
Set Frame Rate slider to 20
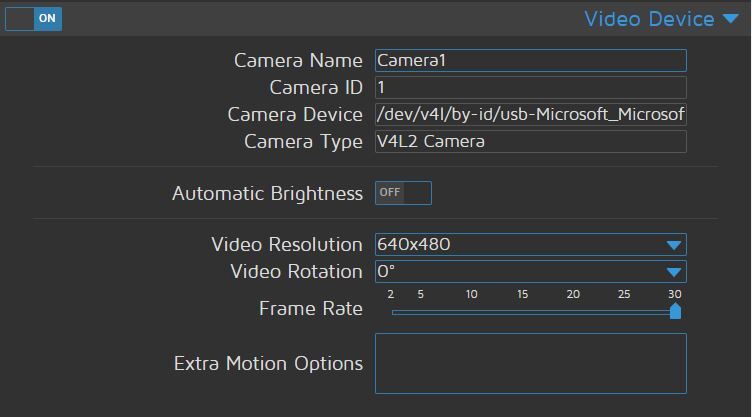pyautogui.click(x=573, y=312)
